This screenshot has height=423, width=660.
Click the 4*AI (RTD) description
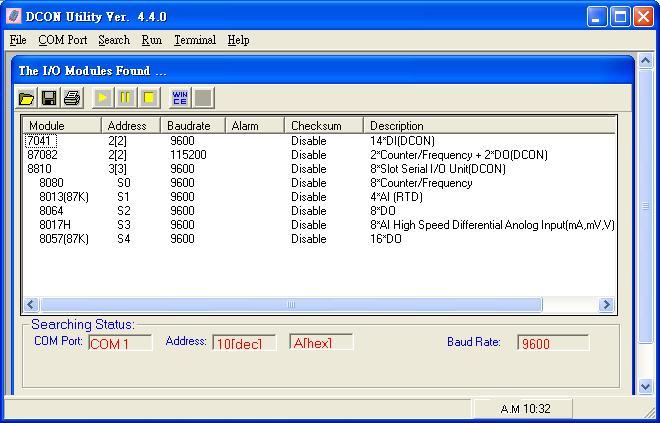[396, 197]
